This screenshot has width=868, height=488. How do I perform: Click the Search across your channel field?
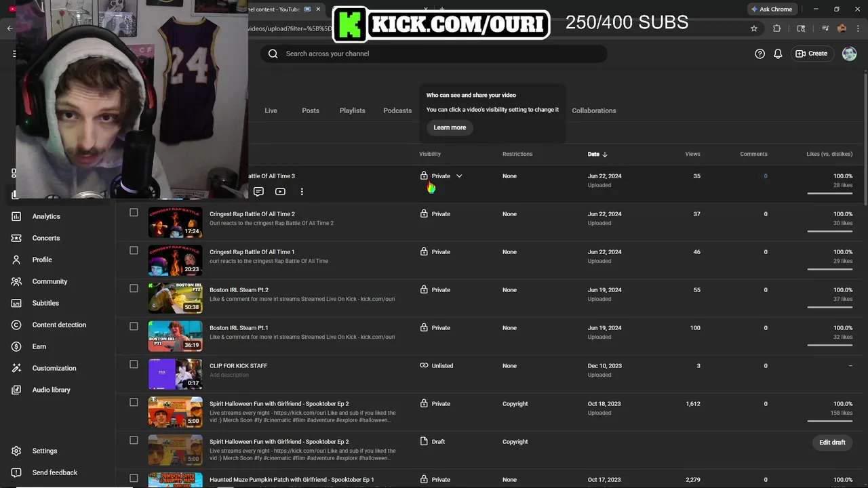point(434,54)
